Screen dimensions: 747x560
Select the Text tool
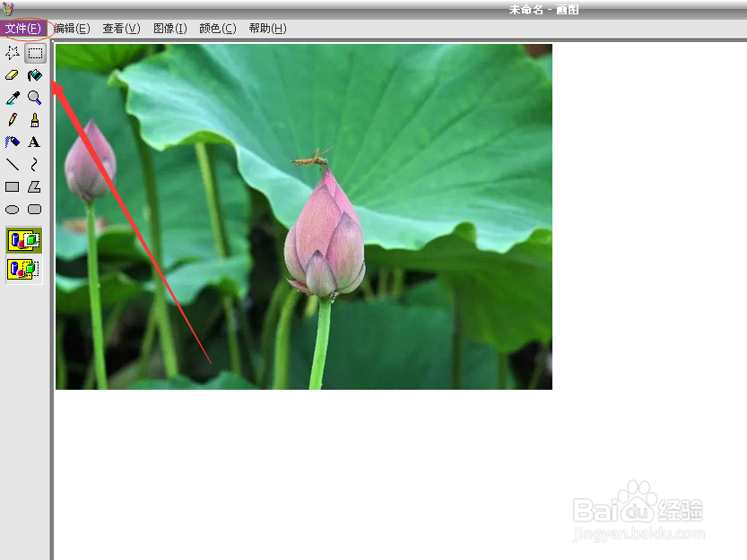pos(34,142)
